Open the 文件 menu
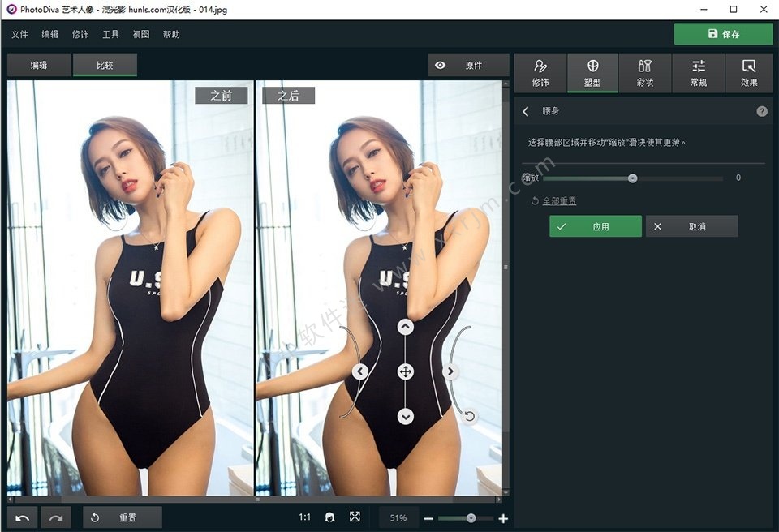The image size is (779, 532). click(x=19, y=34)
